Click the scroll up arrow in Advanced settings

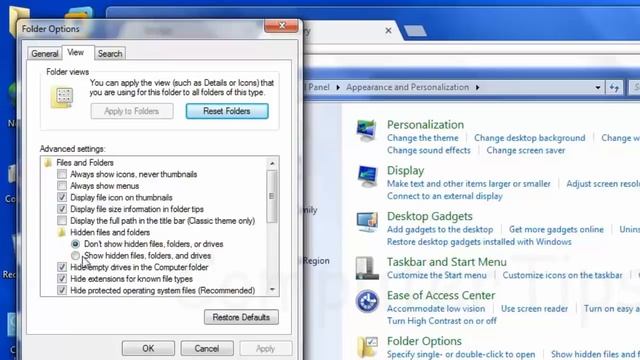[x=272, y=163]
